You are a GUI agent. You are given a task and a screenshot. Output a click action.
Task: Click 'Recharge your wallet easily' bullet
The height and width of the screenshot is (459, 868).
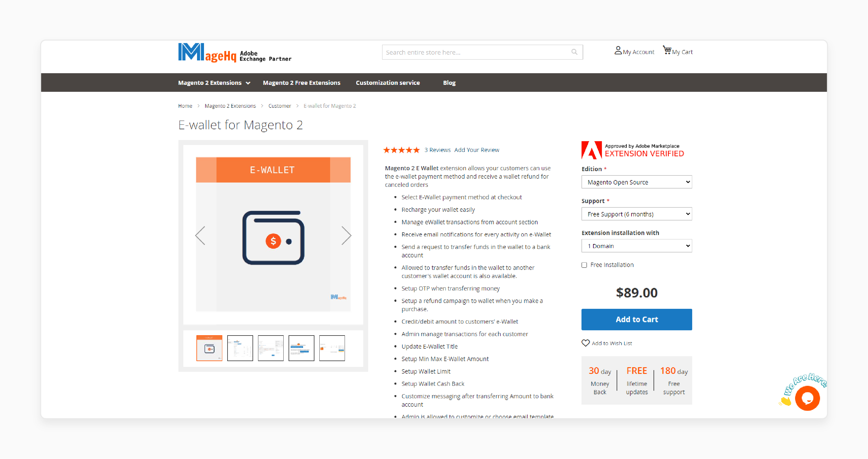(438, 209)
